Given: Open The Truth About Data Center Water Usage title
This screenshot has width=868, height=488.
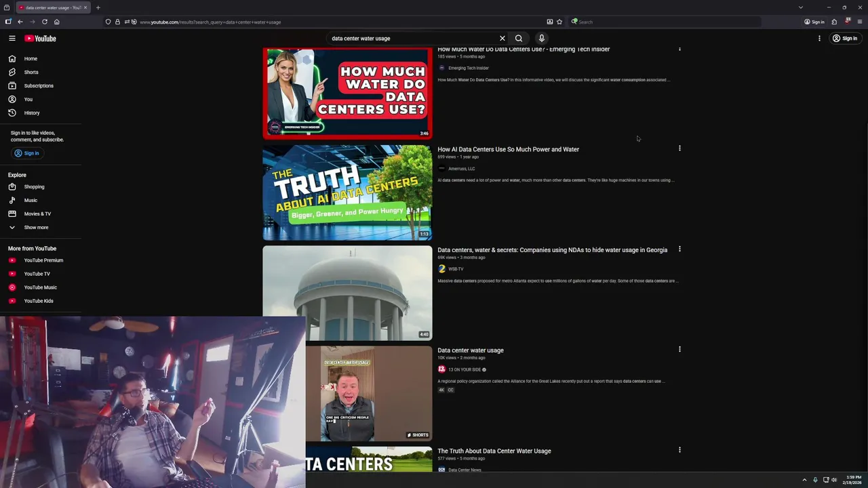Looking at the screenshot, I should pyautogui.click(x=494, y=451).
